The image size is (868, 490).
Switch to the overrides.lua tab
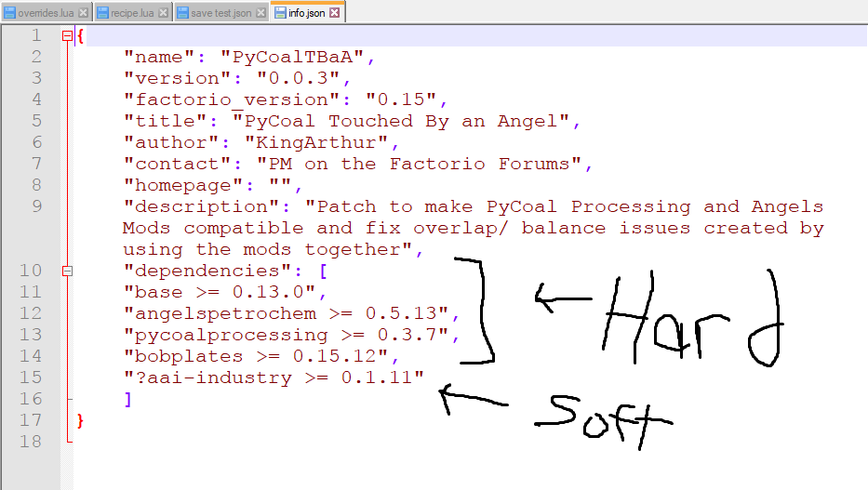click(x=47, y=13)
